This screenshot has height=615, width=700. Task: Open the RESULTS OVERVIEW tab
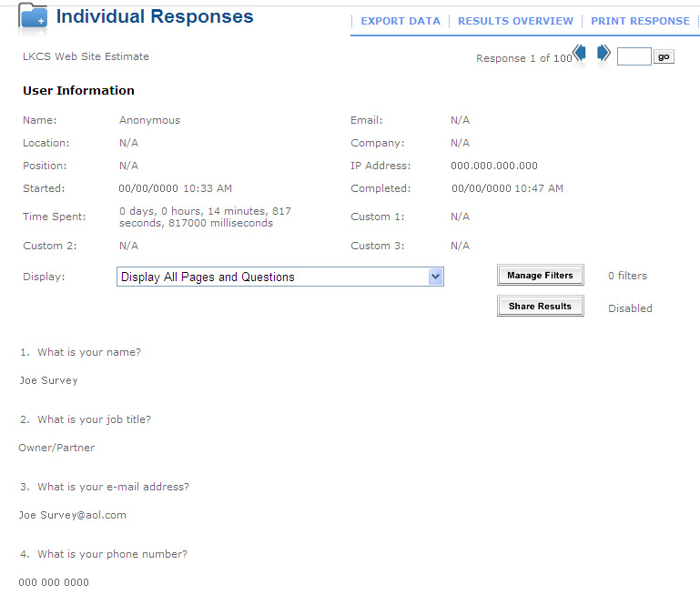[515, 21]
